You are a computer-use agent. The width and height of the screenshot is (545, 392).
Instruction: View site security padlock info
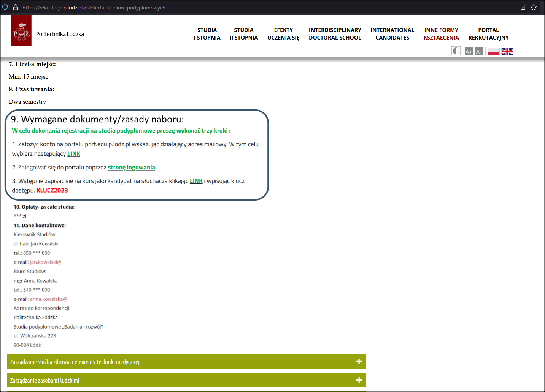(16, 7)
